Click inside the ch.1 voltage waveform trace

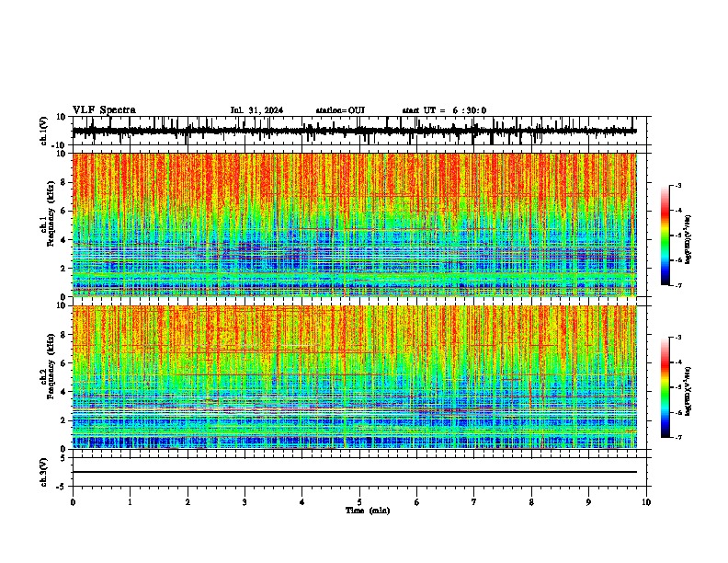tap(354, 131)
